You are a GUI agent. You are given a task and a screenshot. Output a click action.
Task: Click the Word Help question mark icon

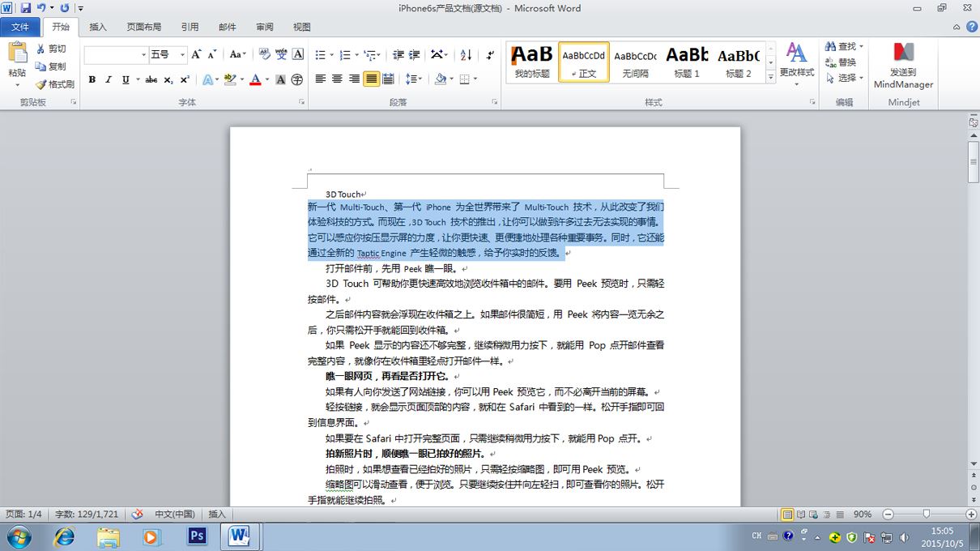click(x=970, y=27)
